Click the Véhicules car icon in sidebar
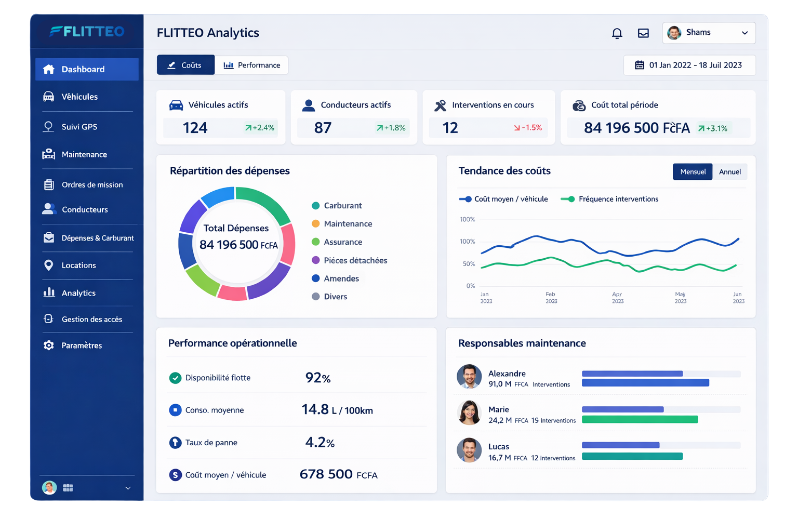798x532 pixels. (x=48, y=97)
